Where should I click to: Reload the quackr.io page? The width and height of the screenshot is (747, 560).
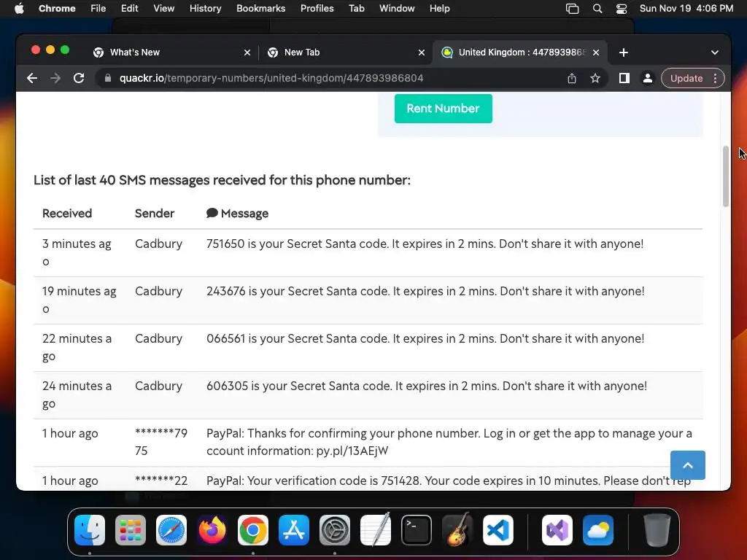pyautogui.click(x=79, y=78)
